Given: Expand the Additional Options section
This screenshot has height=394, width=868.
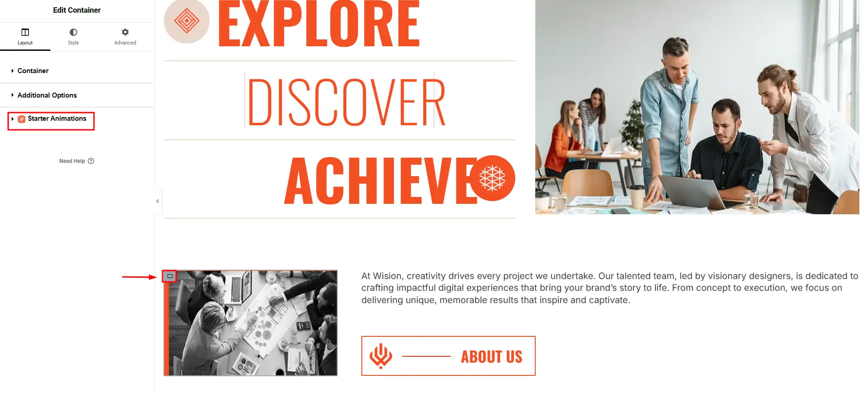Looking at the screenshot, I should pyautogui.click(x=77, y=95).
